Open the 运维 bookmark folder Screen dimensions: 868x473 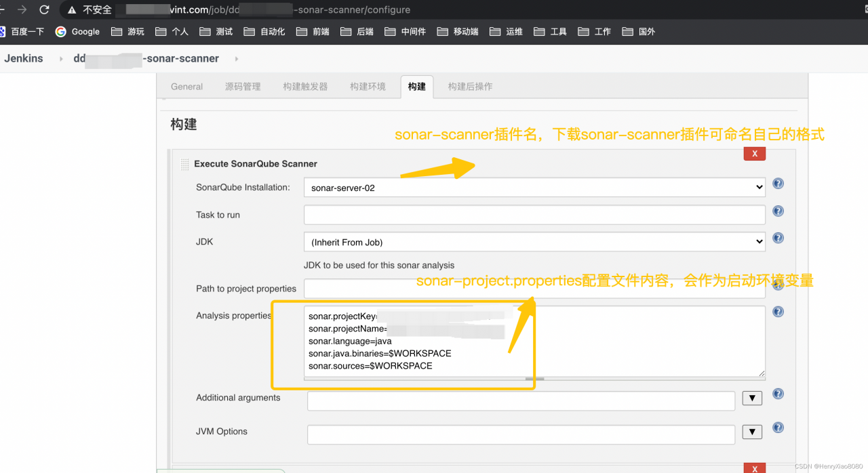tap(507, 31)
